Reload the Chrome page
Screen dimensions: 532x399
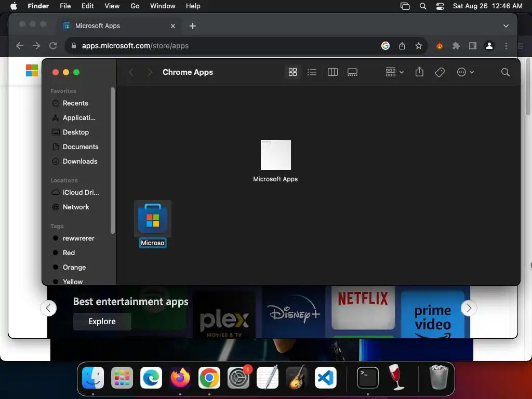[x=53, y=46]
